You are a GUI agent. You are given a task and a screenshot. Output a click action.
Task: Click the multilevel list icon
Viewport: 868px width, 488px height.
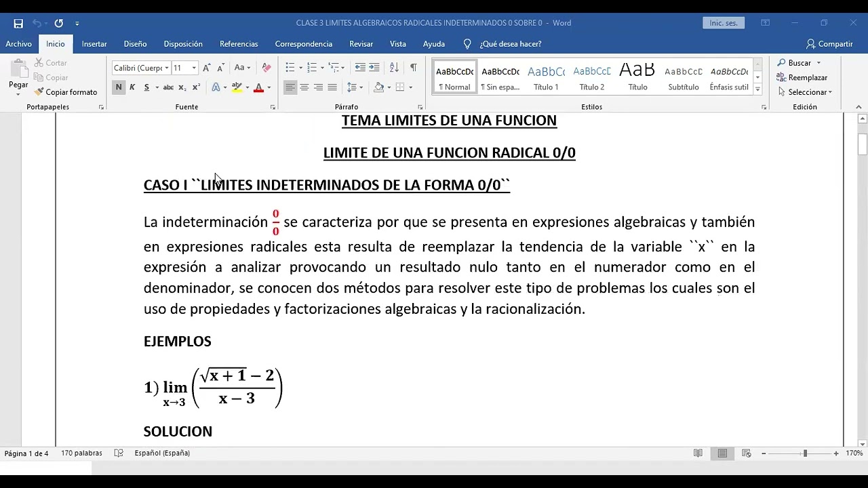click(x=333, y=68)
